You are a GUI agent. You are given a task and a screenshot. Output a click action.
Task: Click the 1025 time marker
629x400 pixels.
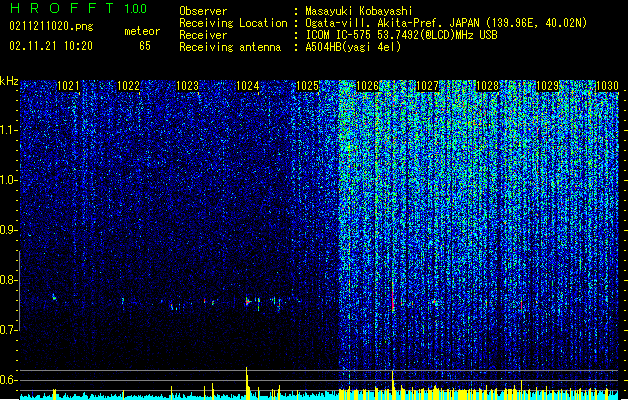(307, 86)
